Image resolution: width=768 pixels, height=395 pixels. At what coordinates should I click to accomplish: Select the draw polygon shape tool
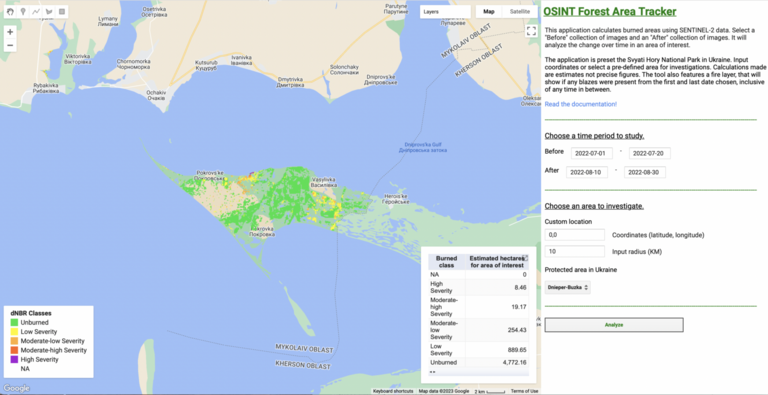[48, 12]
